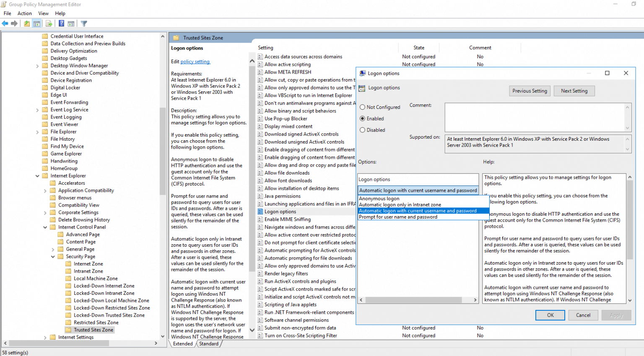
Task: Expand the Desktop Window Manager node
Action: (x=37, y=66)
